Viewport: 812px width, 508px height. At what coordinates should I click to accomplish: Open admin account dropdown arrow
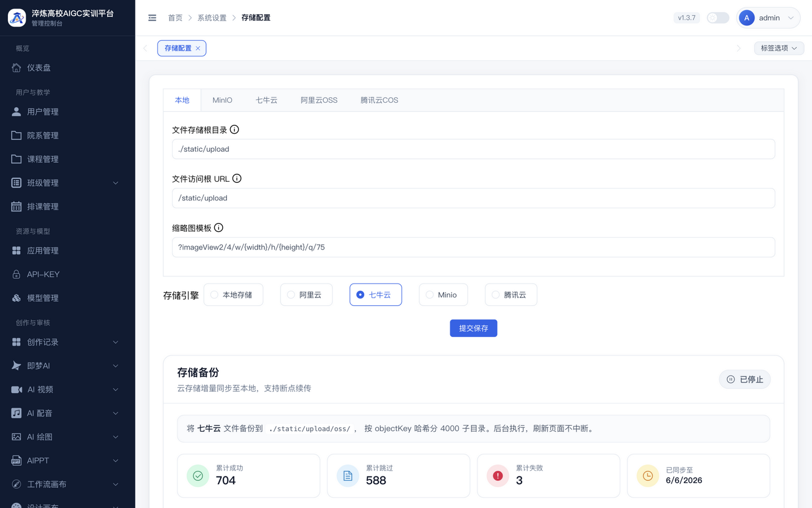pyautogui.click(x=791, y=18)
